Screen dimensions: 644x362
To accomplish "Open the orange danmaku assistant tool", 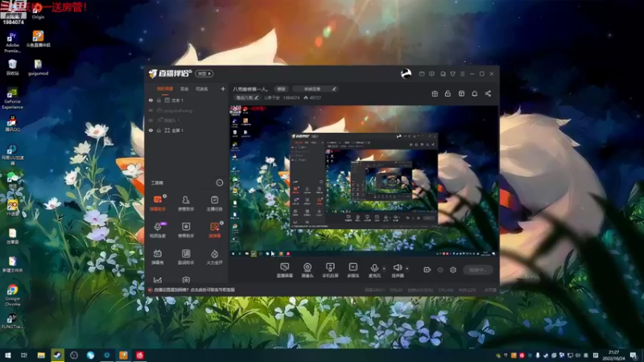I will [157, 204].
